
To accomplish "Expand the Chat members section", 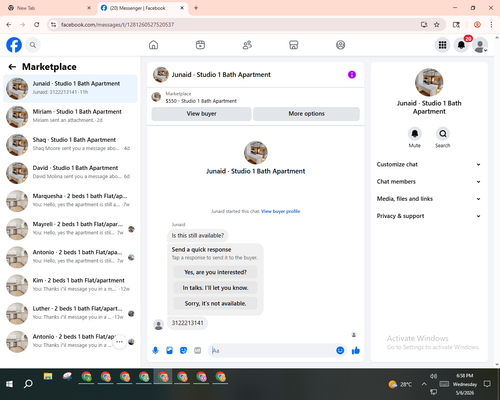I will coord(429,182).
